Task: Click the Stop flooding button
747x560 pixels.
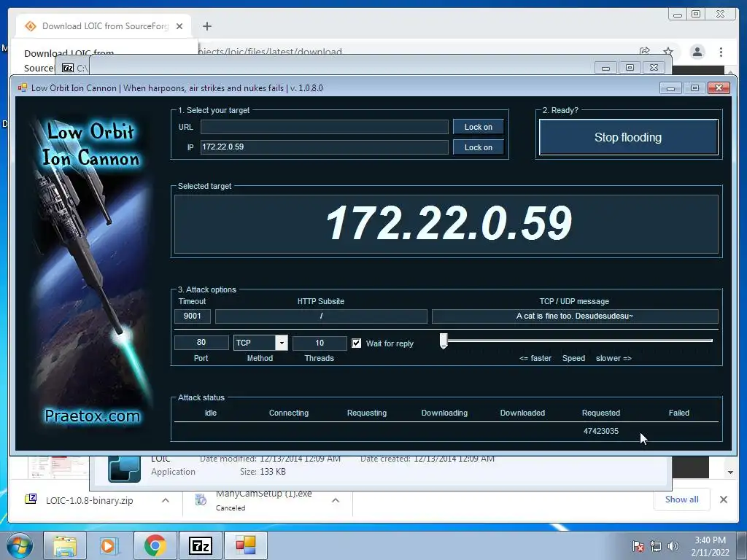Action: coord(628,138)
